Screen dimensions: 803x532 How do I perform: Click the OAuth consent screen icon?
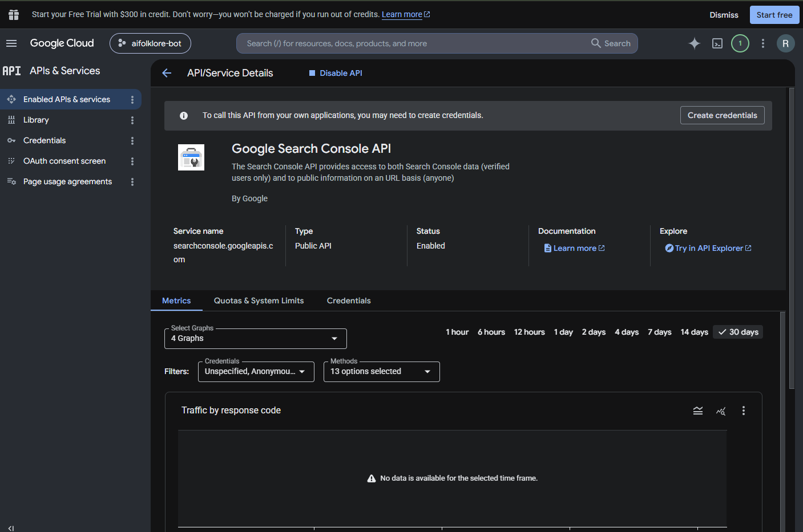11,161
